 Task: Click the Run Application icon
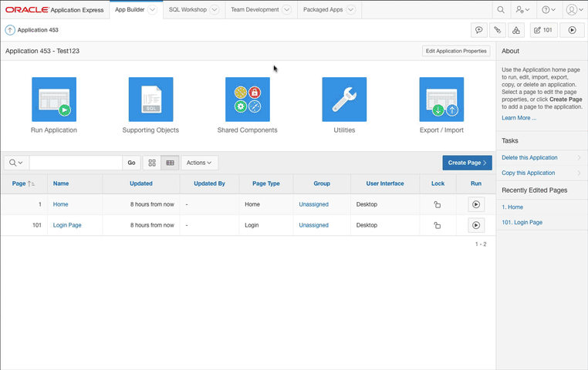pyautogui.click(x=54, y=99)
